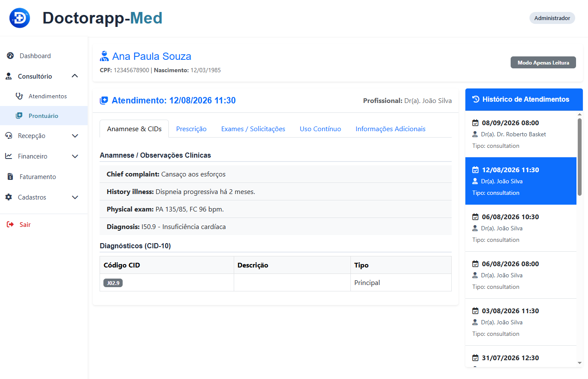Expand the Recepção submenu chevron
The width and height of the screenshot is (588, 379).
pyautogui.click(x=75, y=136)
